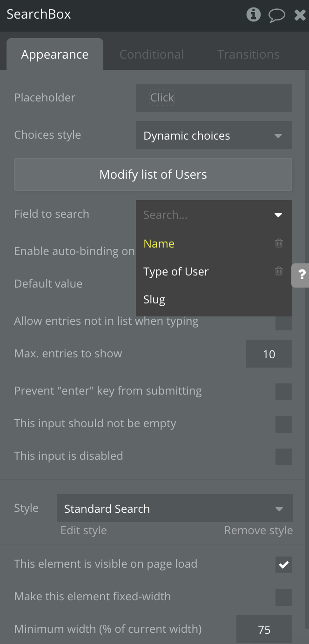Click the comment speech bubble icon

click(276, 15)
